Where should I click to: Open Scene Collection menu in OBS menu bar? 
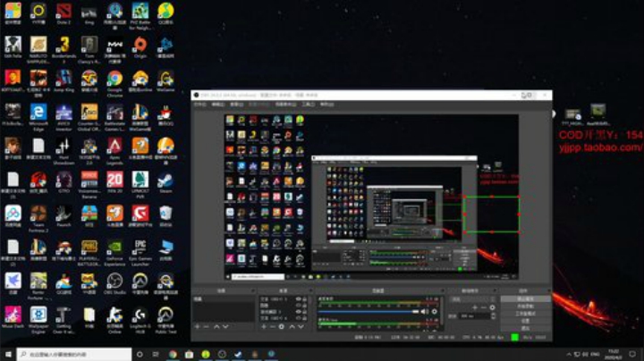click(x=285, y=105)
